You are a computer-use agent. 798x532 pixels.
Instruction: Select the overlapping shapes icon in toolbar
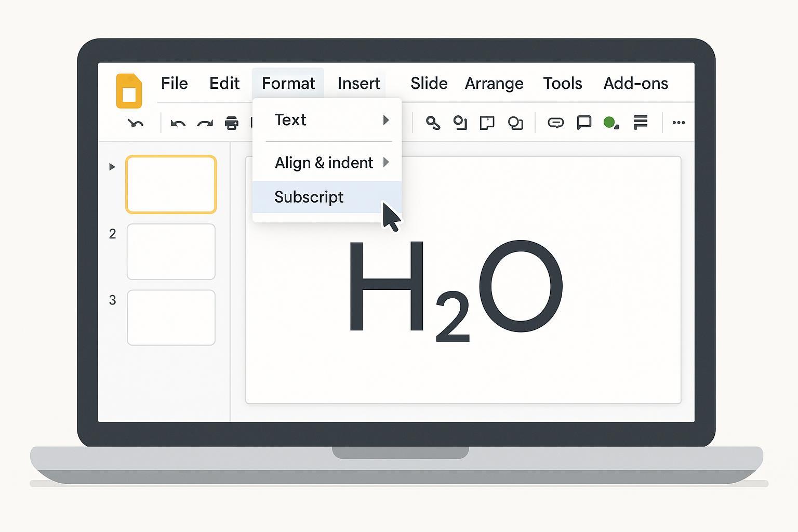point(515,123)
